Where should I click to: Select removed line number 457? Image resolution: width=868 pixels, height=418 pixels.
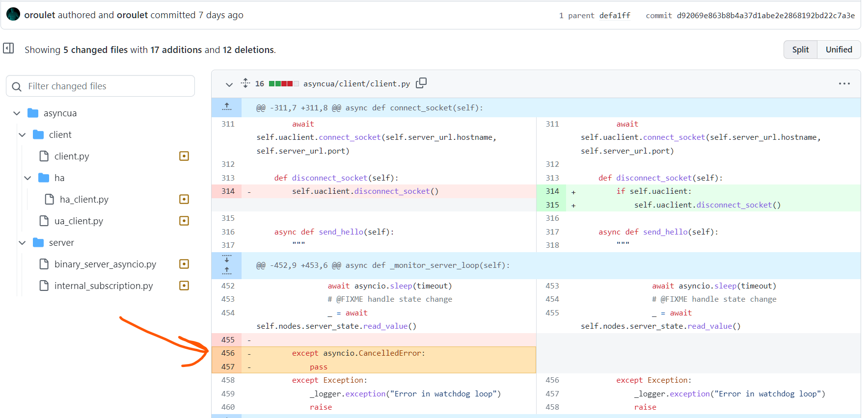point(228,366)
